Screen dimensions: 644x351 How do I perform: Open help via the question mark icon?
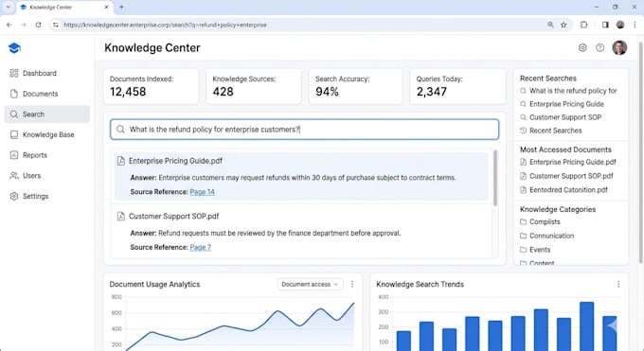[600, 47]
